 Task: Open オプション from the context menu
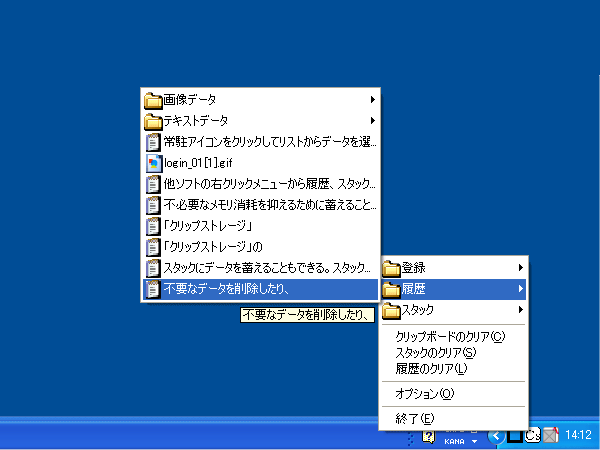424,394
